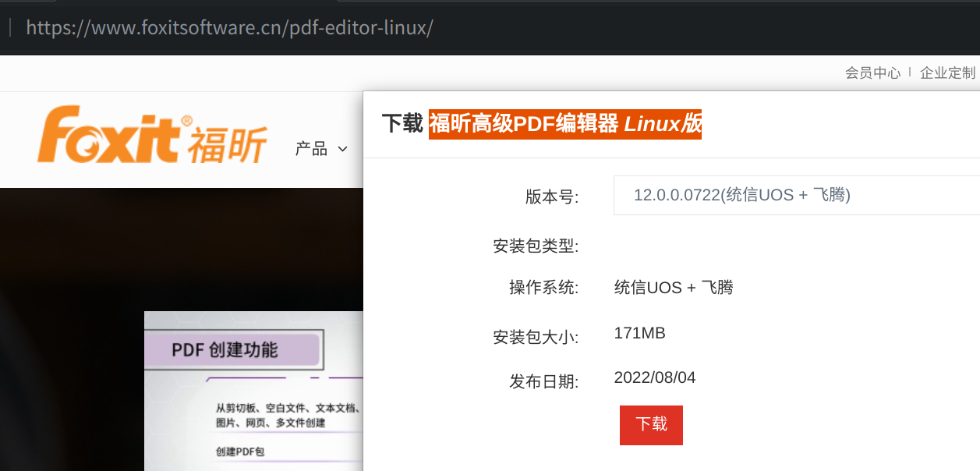The image size is (980, 471).
Task: Open the 版本号 version dropdown
Action: coord(797,195)
